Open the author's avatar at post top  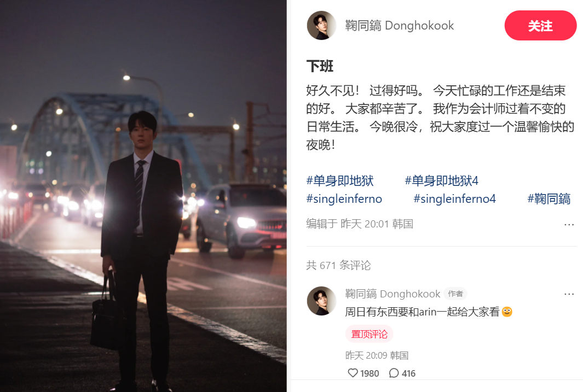click(321, 25)
